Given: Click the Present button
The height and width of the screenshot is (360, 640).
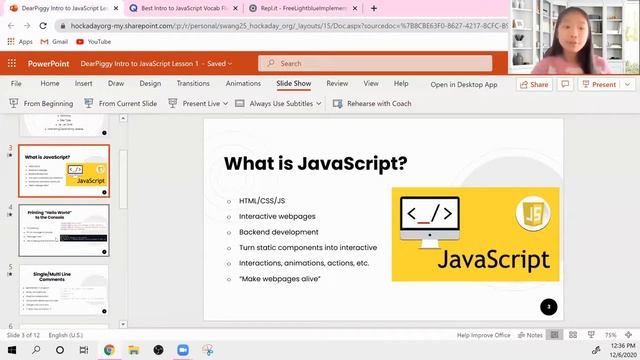Looking at the screenshot, I should tap(599, 84).
